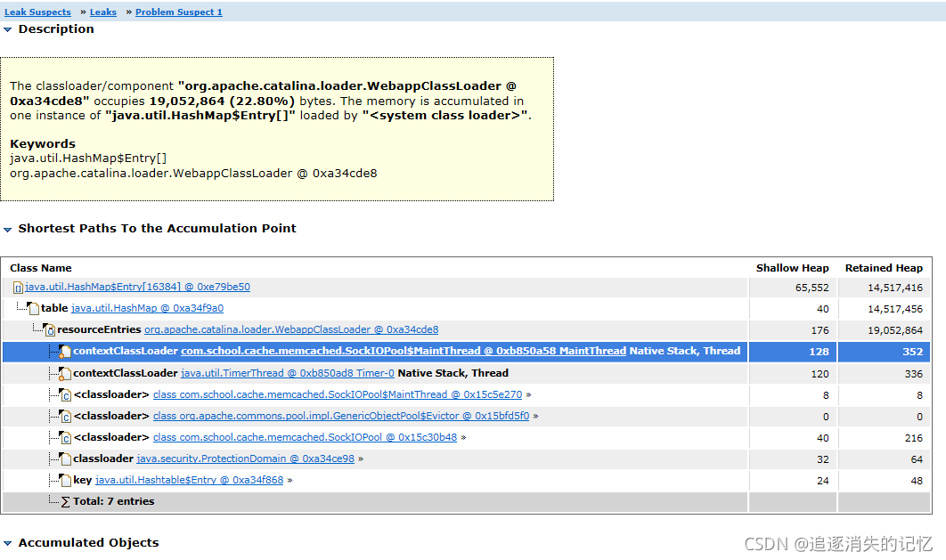The height and width of the screenshot is (560, 946).
Task: Click the object icon beside table java.util.HashMap
Action: click(x=34, y=309)
